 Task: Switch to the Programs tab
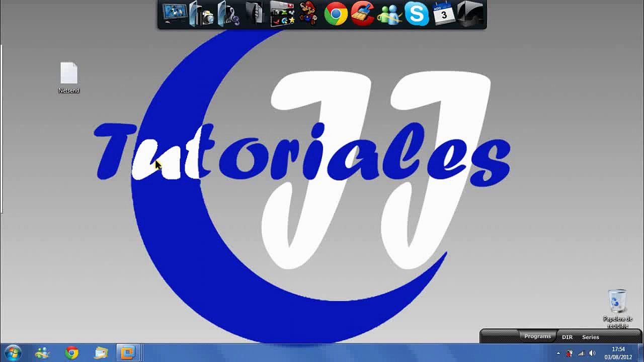[537, 336]
